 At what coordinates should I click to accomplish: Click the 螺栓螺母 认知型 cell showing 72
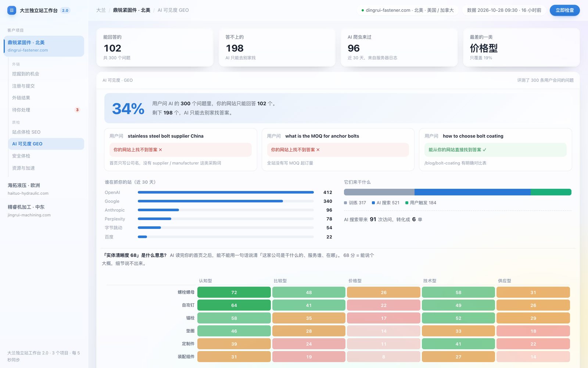(234, 292)
